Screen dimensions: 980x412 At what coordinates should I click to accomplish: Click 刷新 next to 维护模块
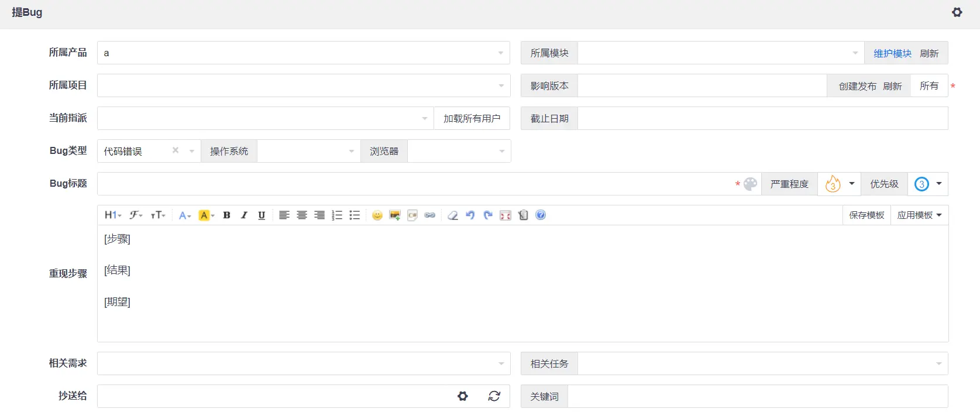pyautogui.click(x=929, y=53)
